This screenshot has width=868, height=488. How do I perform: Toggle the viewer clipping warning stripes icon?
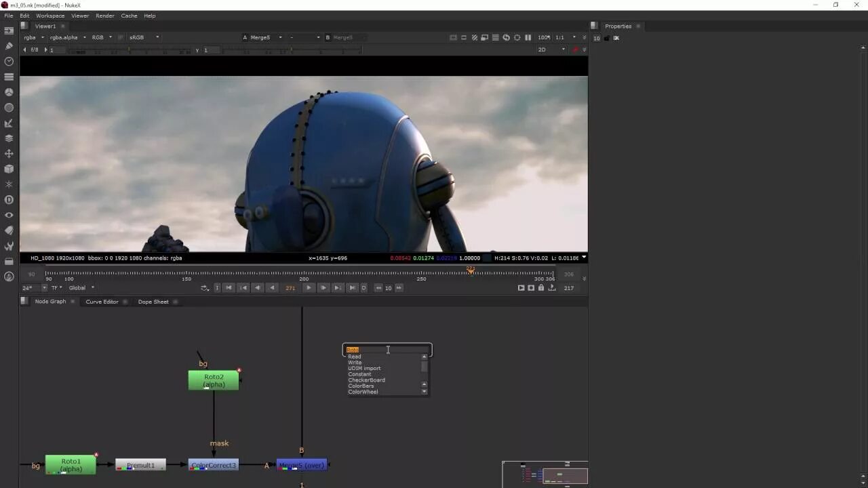pos(475,38)
